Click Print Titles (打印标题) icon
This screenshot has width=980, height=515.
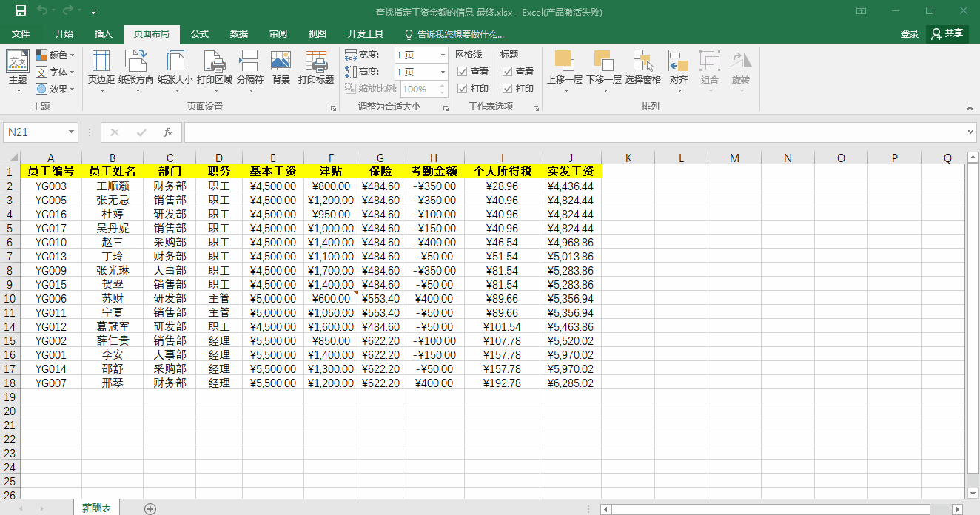pos(316,61)
